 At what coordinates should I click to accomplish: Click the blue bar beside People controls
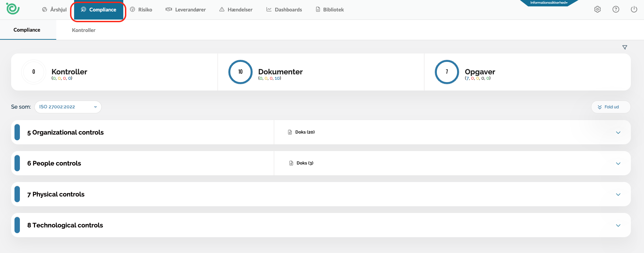click(x=17, y=164)
